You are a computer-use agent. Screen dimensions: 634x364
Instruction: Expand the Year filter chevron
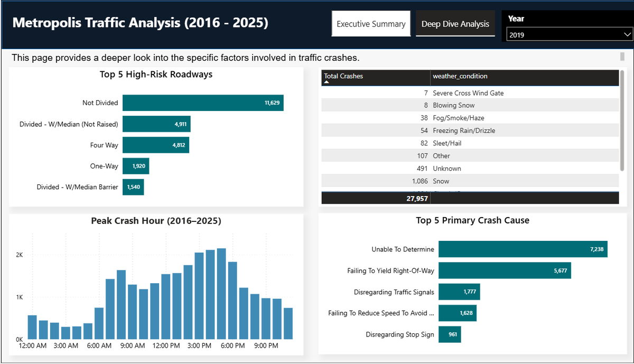[x=628, y=34]
